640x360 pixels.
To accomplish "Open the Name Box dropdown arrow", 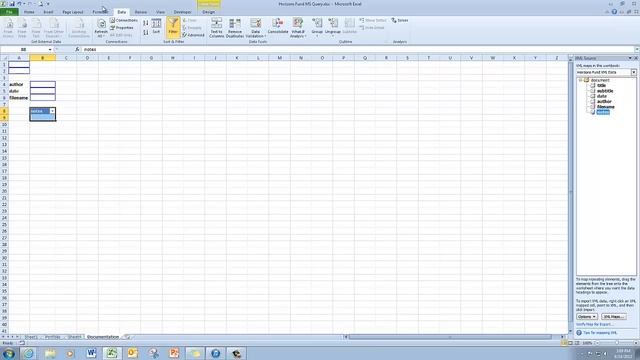I will click(x=50, y=49).
